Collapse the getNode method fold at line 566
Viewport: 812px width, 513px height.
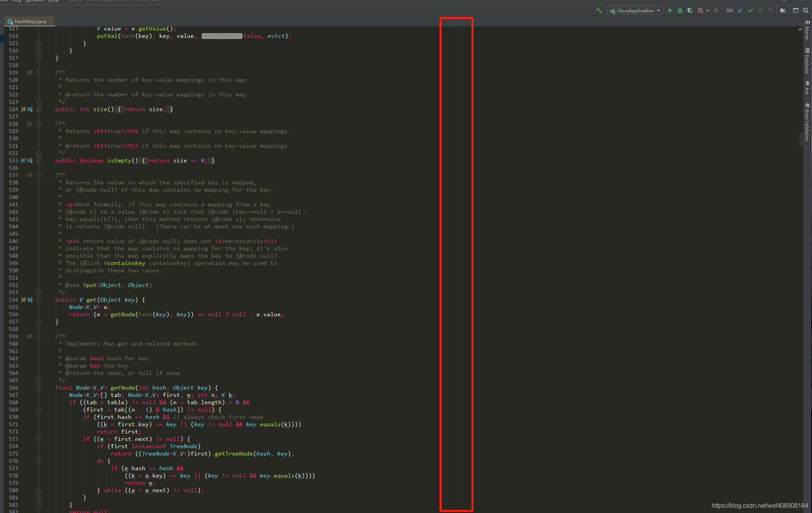pyautogui.click(x=39, y=388)
